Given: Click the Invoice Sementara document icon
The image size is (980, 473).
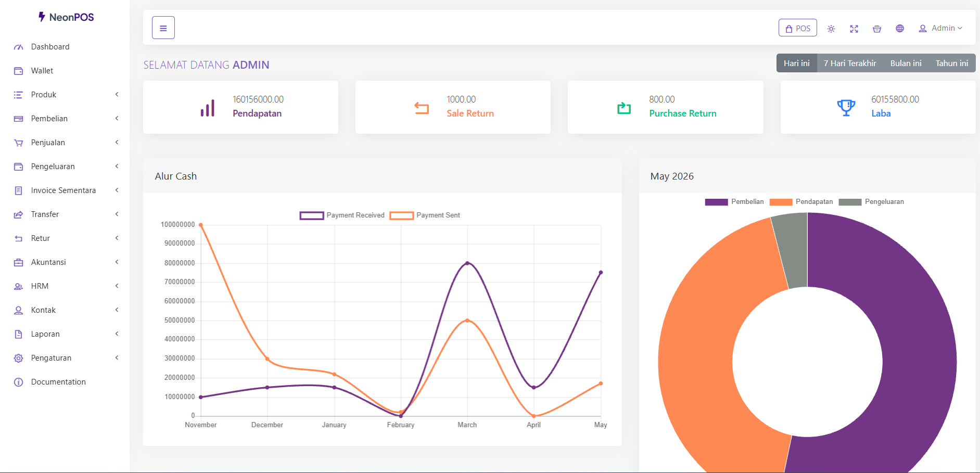Looking at the screenshot, I should pyautogui.click(x=18, y=190).
